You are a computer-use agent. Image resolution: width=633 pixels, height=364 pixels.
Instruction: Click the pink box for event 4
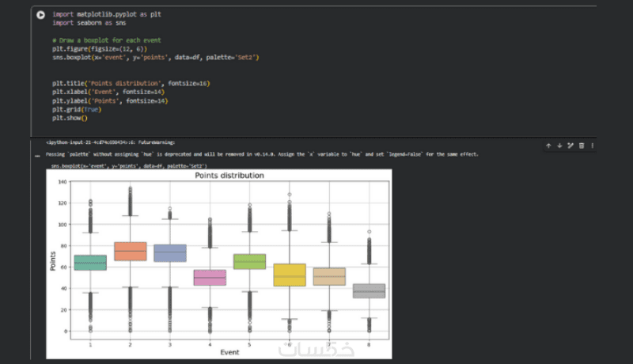(x=210, y=277)
